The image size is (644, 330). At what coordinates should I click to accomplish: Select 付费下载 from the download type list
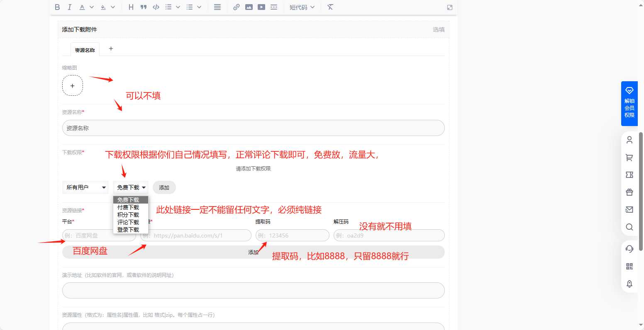click(128, 207)
